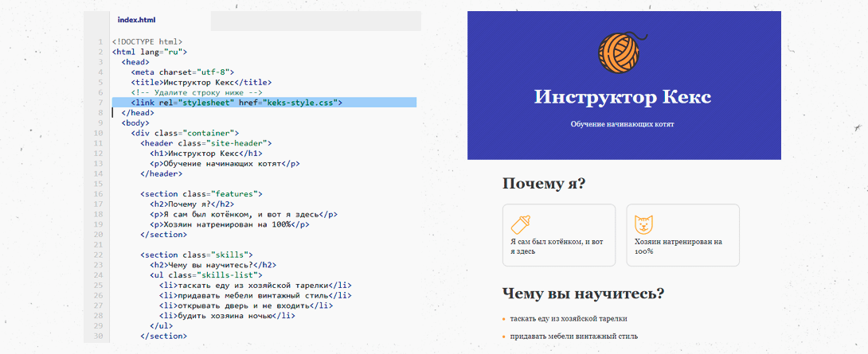The width and height of the screenshot is (868, 354).
Task: Click the highlighted link rel stylesheet code line
Action: click(264, 103)
